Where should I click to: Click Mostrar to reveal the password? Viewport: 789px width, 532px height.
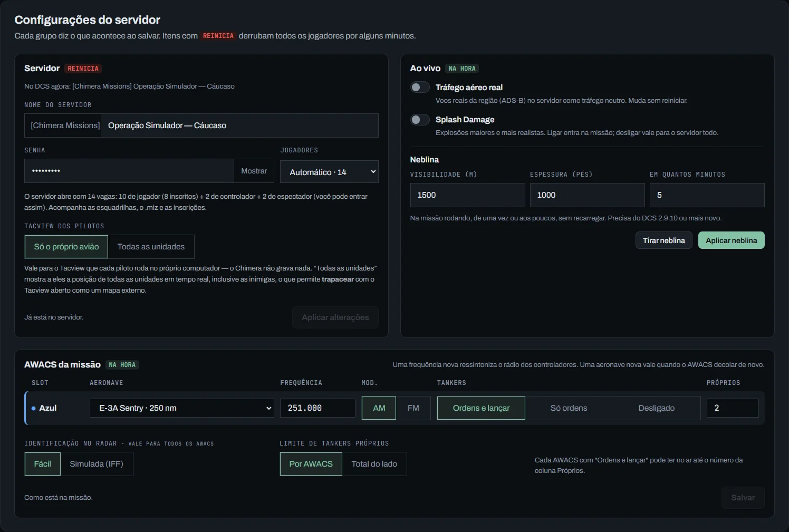coord(254,171)
